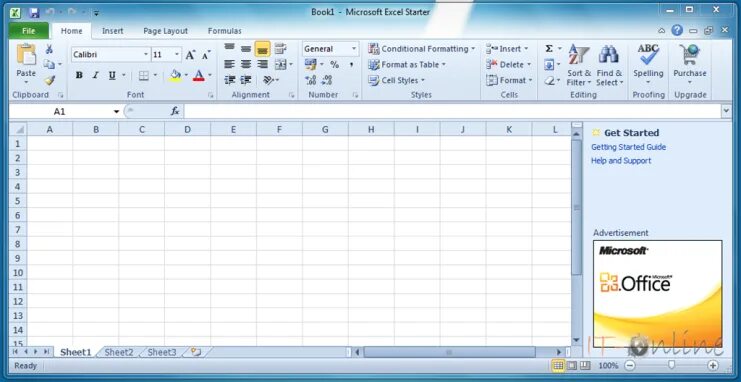Toggle Align Text Left
The width and height of the screenshot is (741, 382).
(229, 64)
